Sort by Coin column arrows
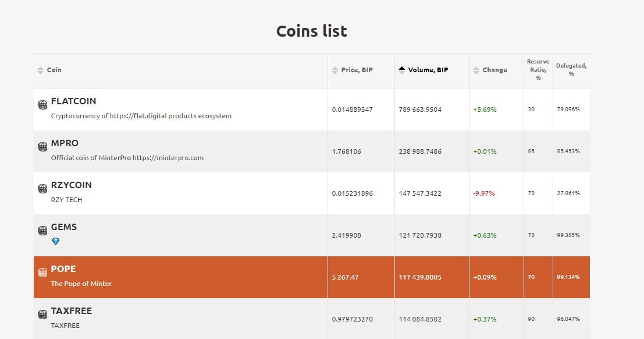This screenshot has height=339, width=644. (40, 70)
